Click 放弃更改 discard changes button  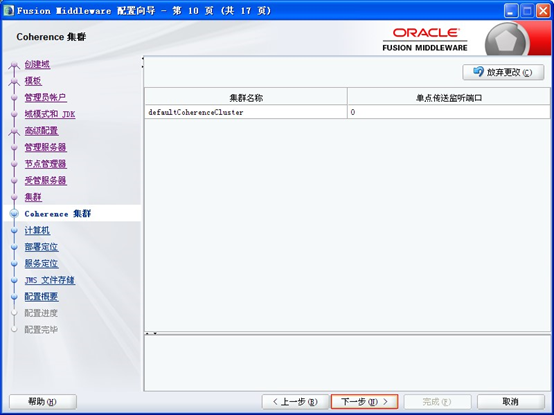pyautogui.click(x=503, y=72)
